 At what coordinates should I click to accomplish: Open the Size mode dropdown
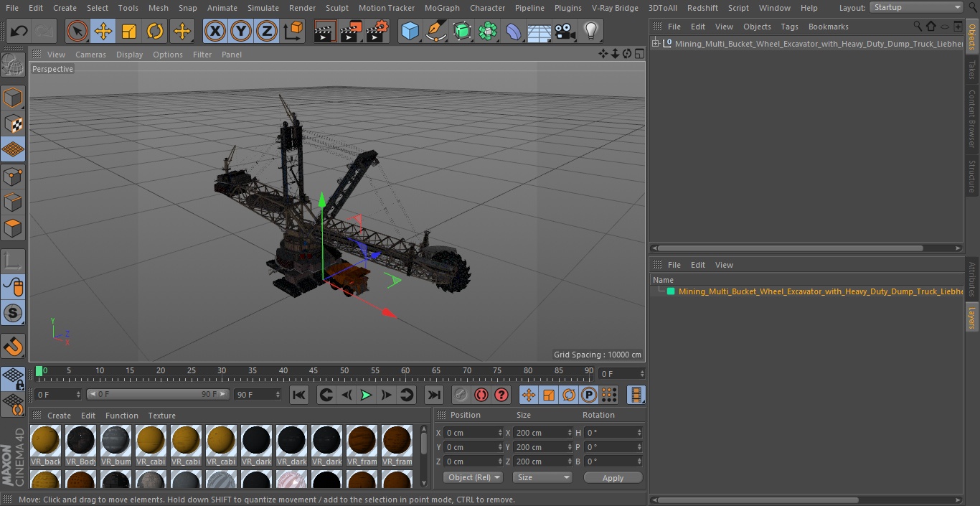[x=542, y=477]
